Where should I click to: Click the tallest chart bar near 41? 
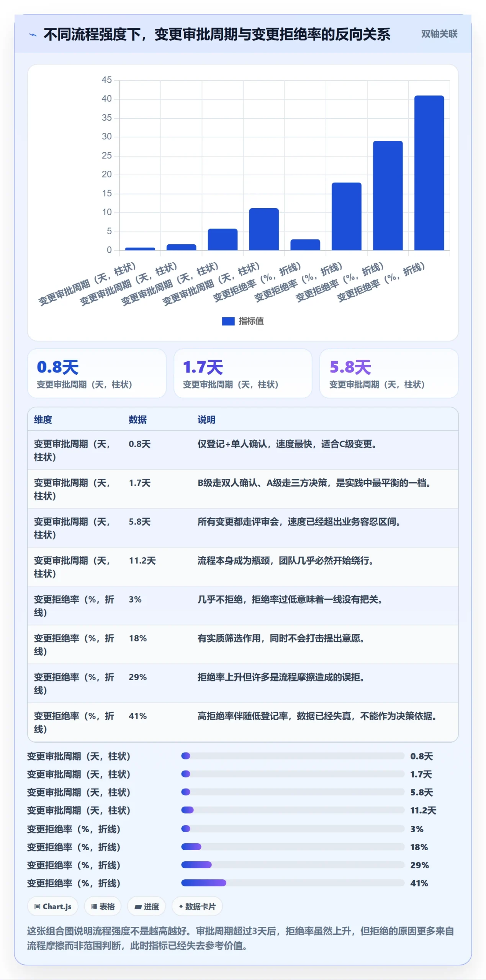click(x=429, y=173)
